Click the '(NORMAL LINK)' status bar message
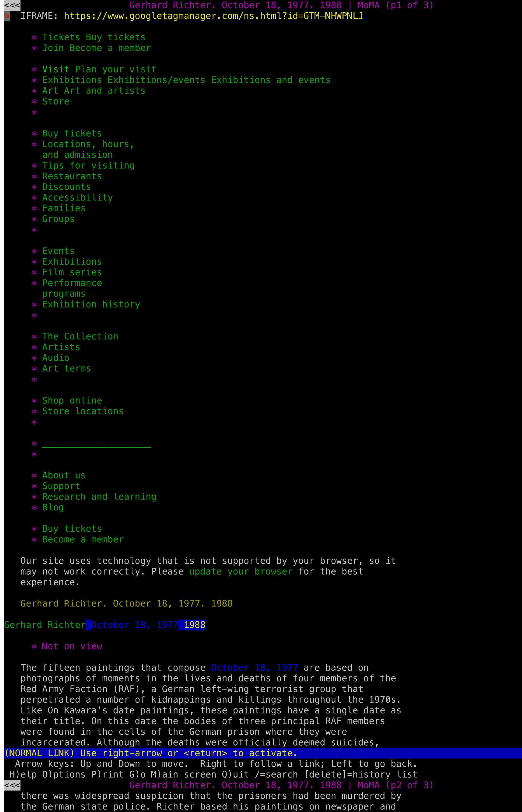 [150, 753]
